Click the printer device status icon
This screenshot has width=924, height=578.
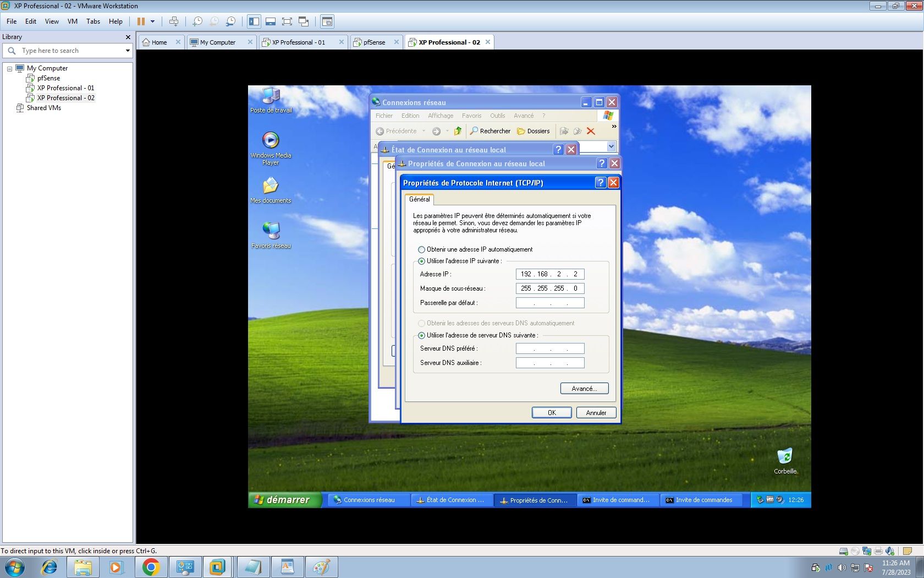click(x=878, y=551)
